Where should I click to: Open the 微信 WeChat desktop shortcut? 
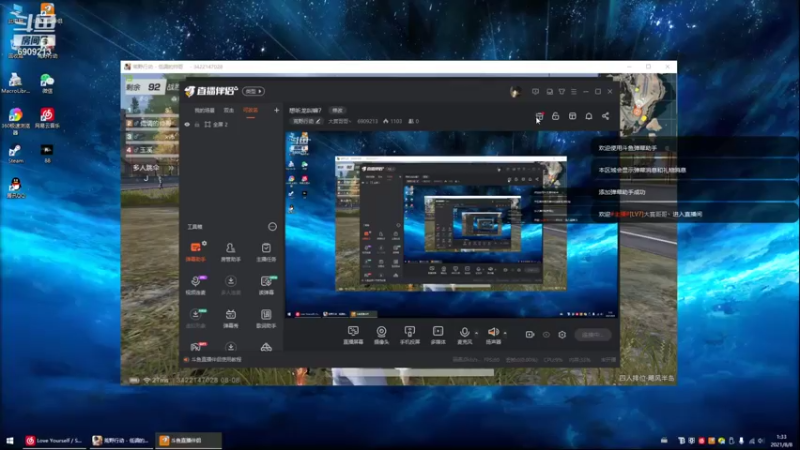click(x=47, y=83)
